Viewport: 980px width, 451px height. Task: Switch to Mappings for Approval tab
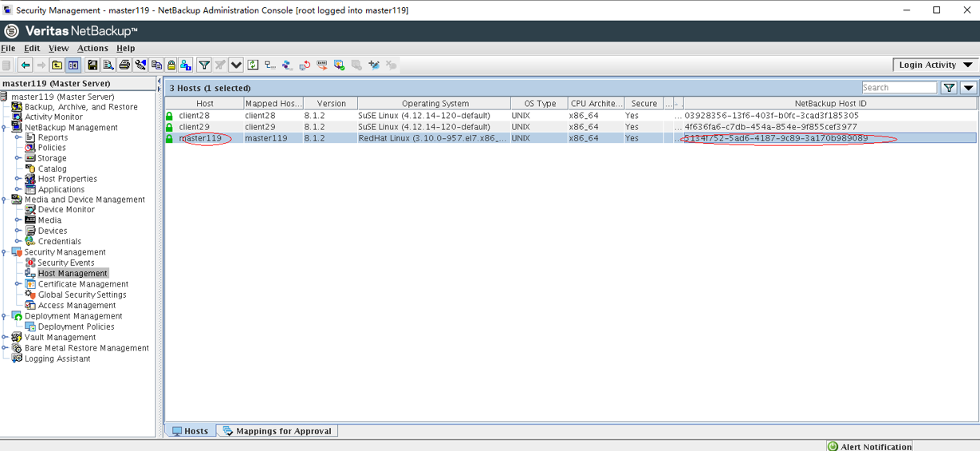(277, 431)
